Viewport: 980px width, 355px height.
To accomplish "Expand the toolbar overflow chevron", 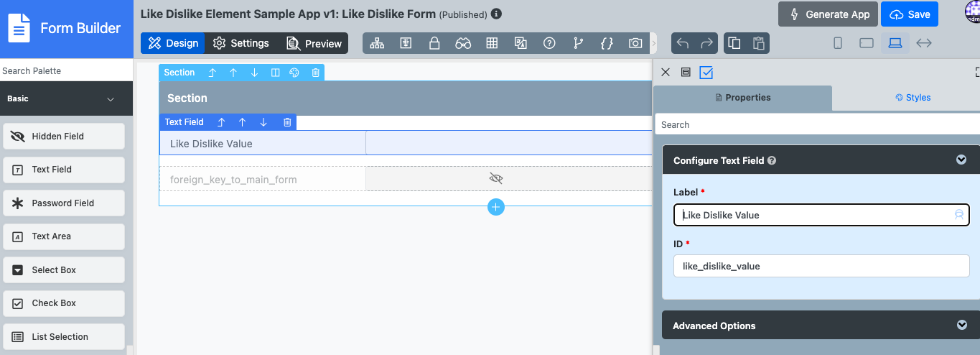I will (653, 43).
